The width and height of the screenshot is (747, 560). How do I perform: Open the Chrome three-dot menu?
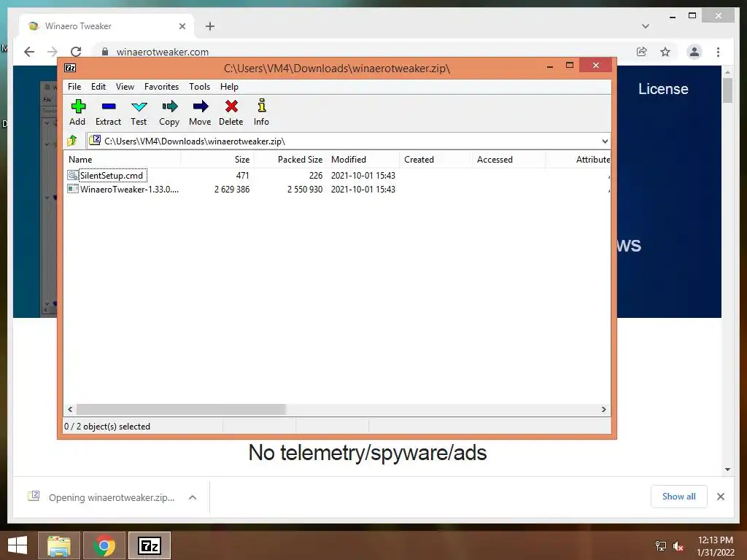tap(718, 52)
